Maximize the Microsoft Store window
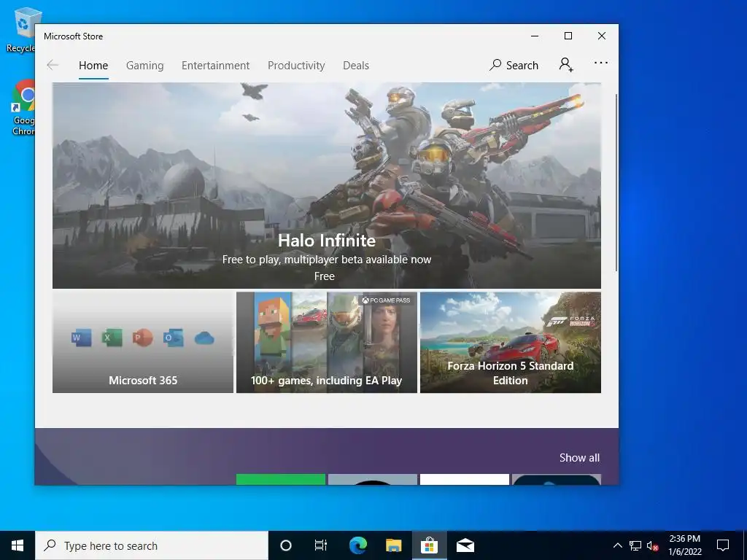This screenshot has height=560, width=747. tap(568, 36)
